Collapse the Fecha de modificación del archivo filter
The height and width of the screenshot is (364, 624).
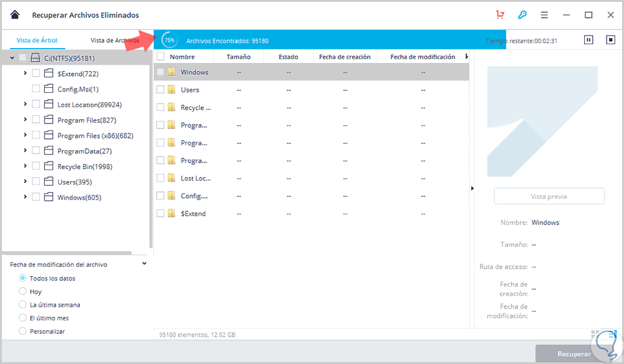click(x=144, y=263)
